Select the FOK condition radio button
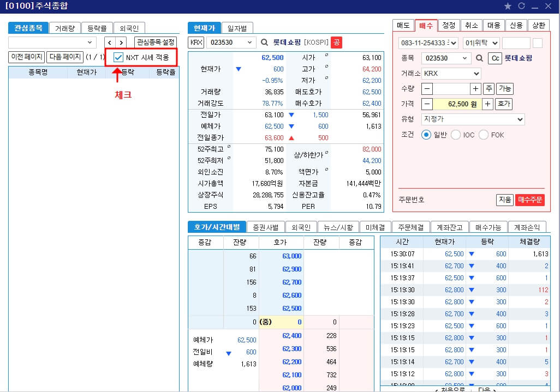Viewport: 560px width, 392px height. (482, 135)
